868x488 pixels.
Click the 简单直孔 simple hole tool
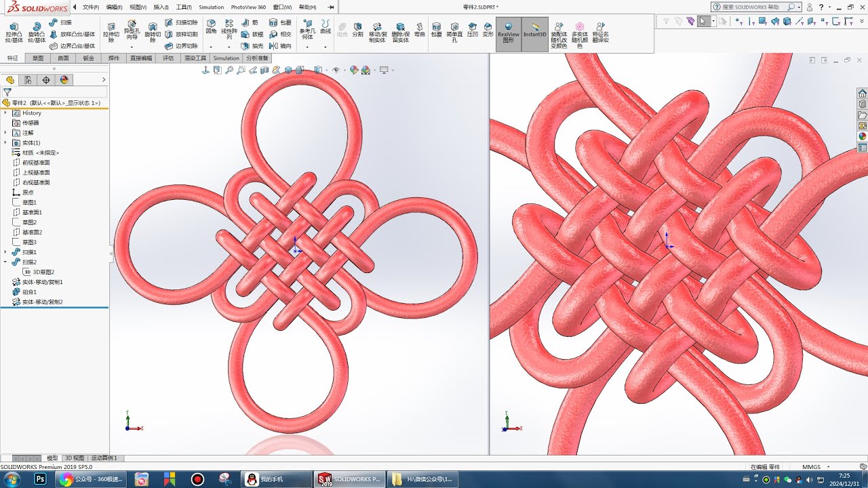click(454, 31)
